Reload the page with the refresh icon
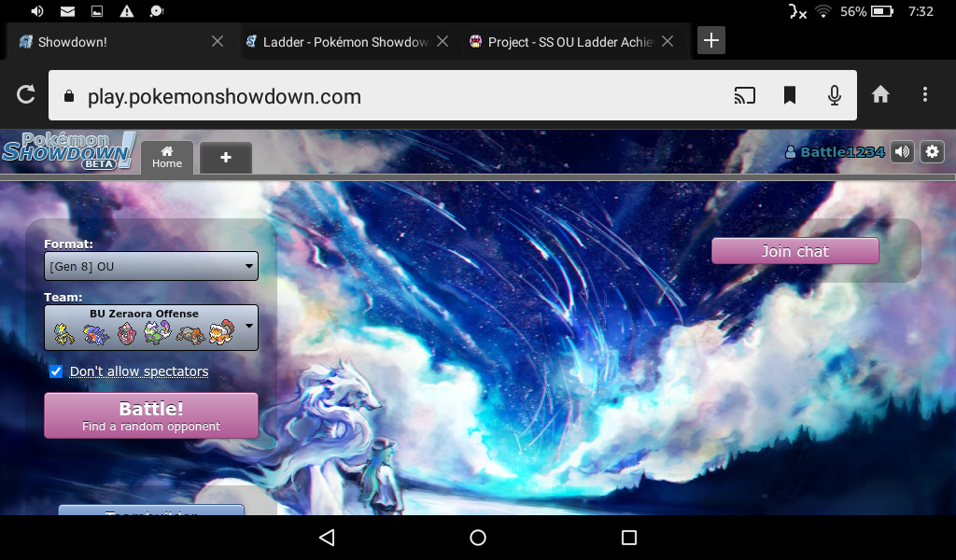 [25, 94]
